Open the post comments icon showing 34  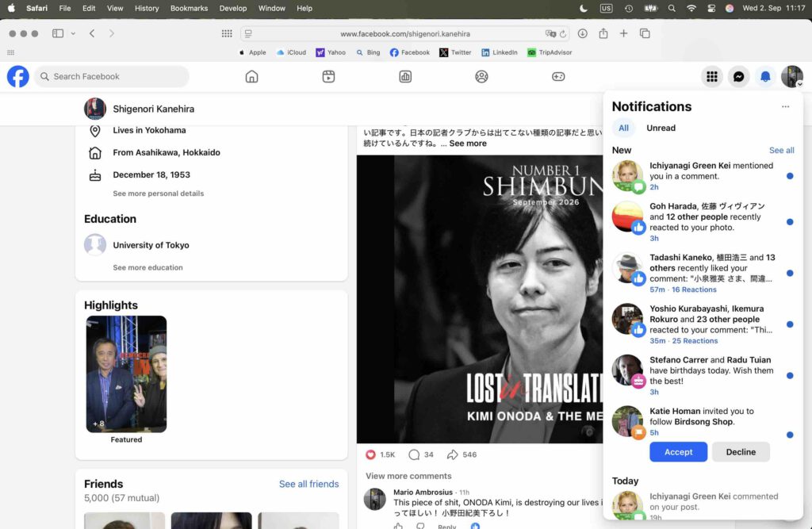[414, 454]
